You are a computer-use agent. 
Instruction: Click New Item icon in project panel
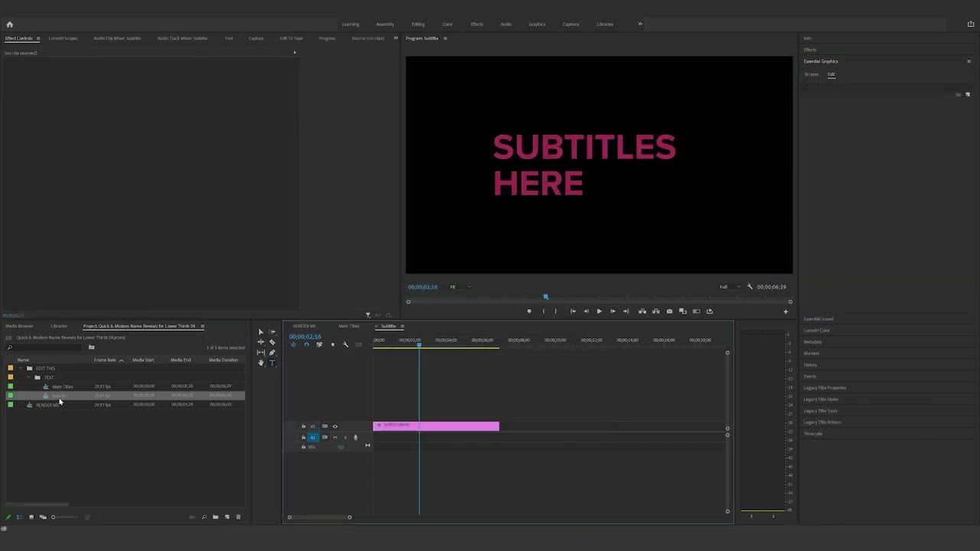[x=227, y=517]
